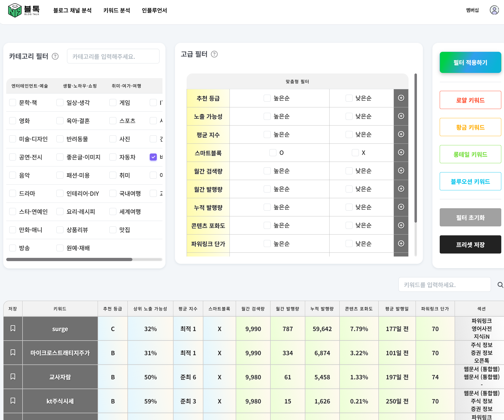Tick 높은순 for 추천 등급

(x=267, y=98)
